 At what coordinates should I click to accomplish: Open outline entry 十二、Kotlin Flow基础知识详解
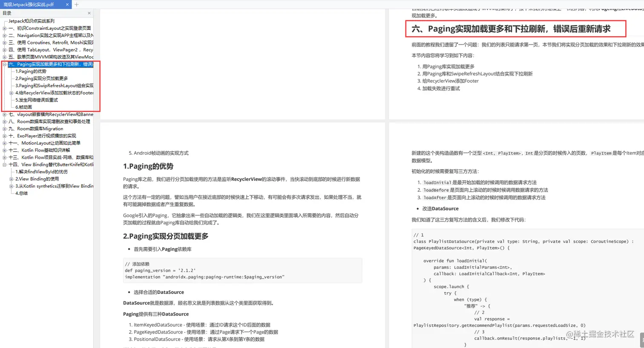coord(40,150)
